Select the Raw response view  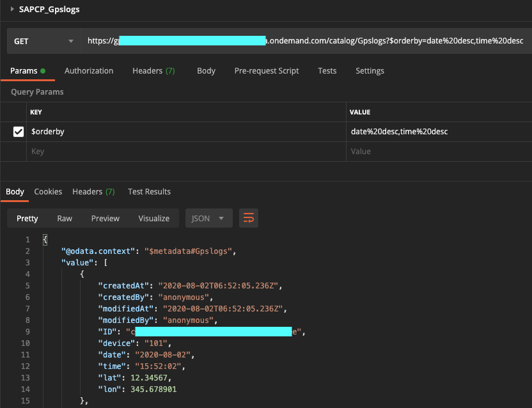[x=65, y=218]
